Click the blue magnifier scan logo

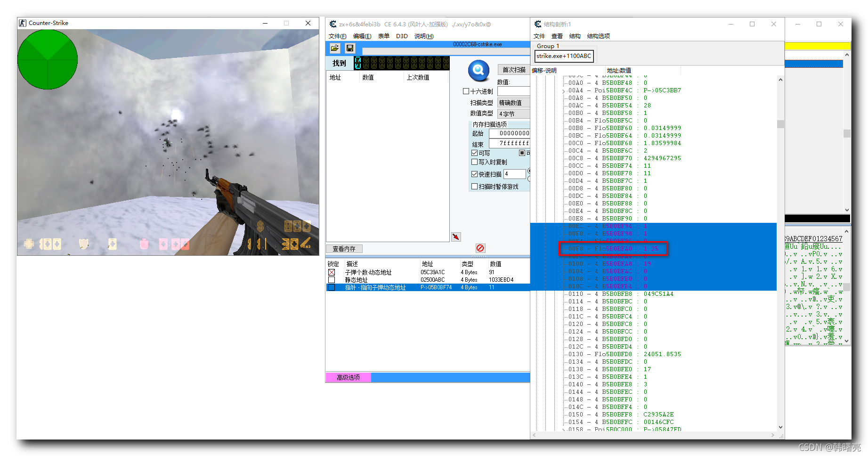(479, 71)
